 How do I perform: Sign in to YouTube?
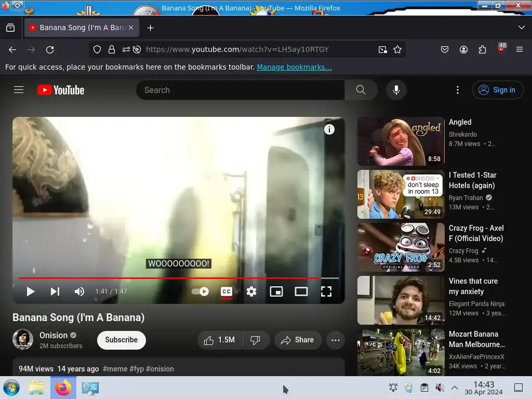coord(497,90)
